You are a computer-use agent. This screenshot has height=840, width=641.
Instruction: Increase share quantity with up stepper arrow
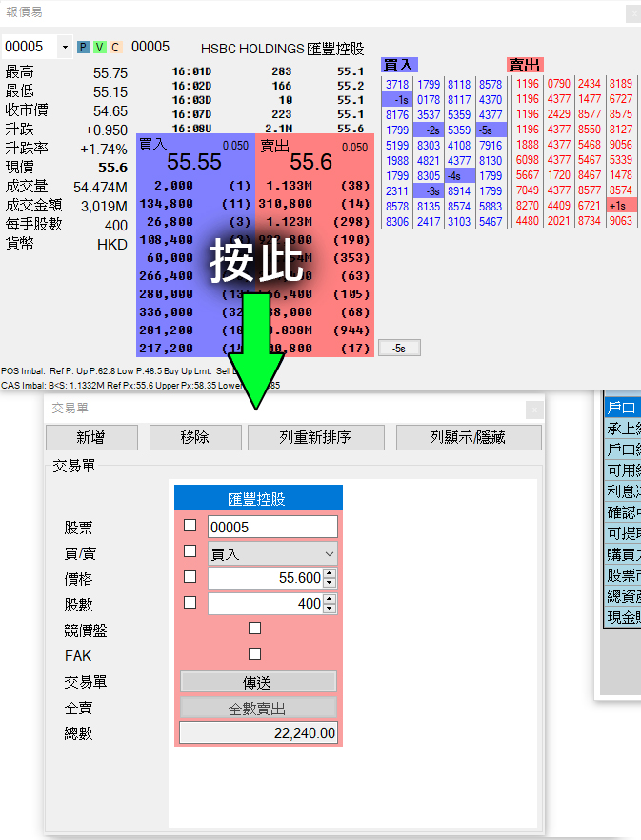coord(331,599)
